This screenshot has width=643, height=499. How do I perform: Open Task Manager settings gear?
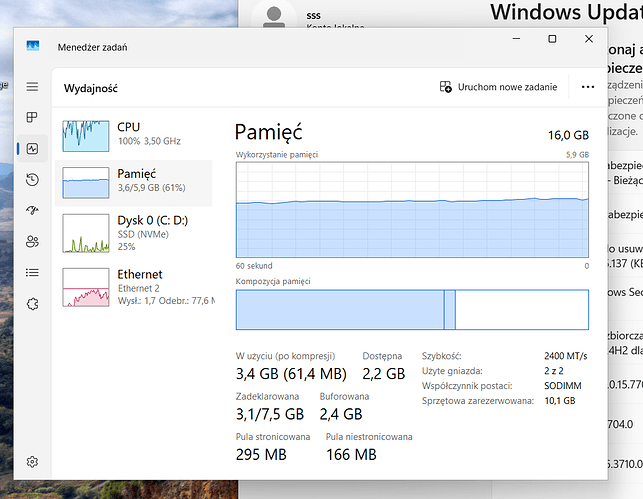pos(32,462)
